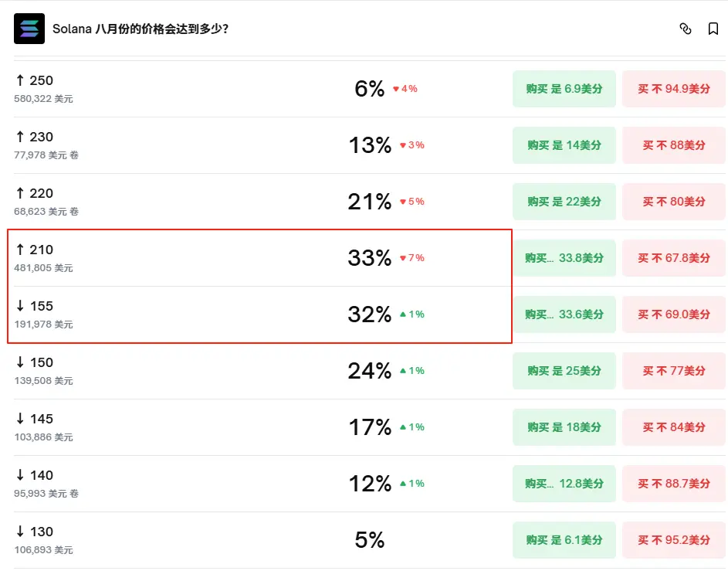Buy Yes at 25 cents for ↓150

564,371
